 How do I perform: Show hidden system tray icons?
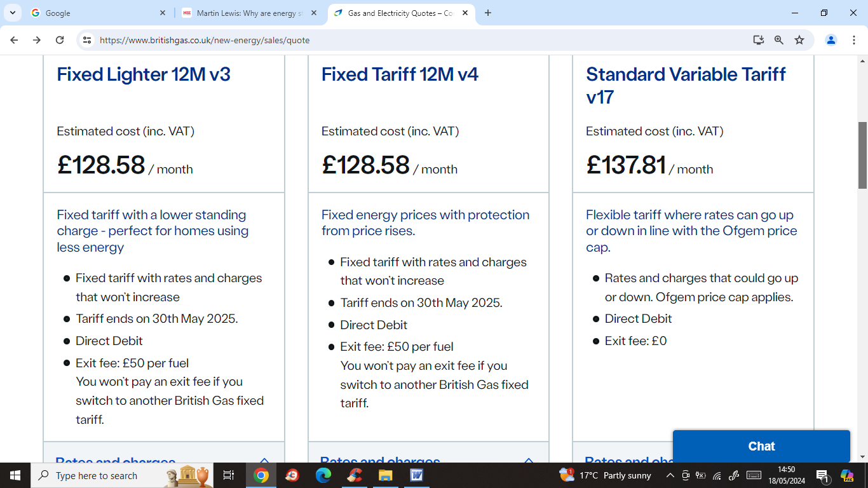(670, 475)
